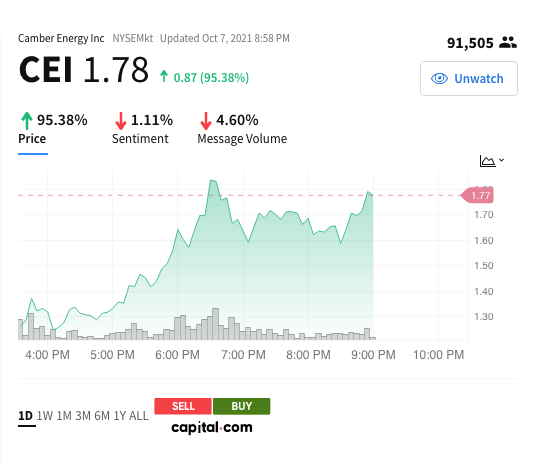Expand the chart type dropdown chevron
This screenshot has height=466, width=533.
501,160
